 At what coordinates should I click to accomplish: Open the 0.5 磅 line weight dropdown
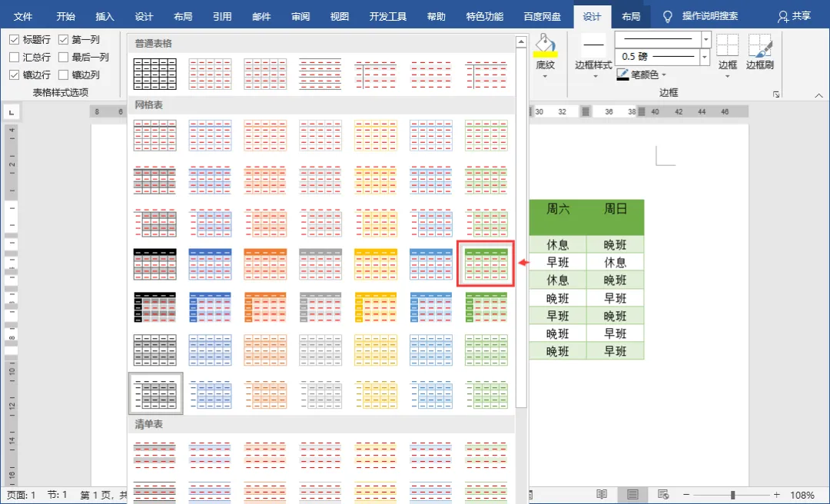pos(705,57)
